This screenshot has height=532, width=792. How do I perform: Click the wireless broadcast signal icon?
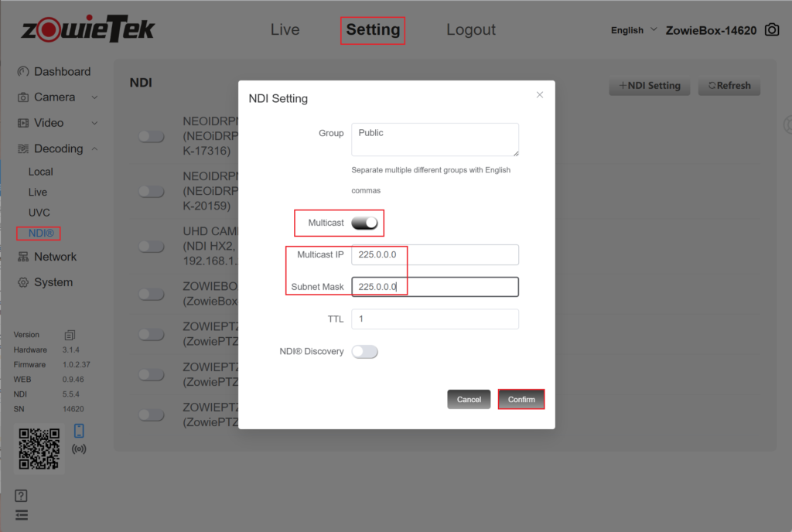click(x=79, y=448)
